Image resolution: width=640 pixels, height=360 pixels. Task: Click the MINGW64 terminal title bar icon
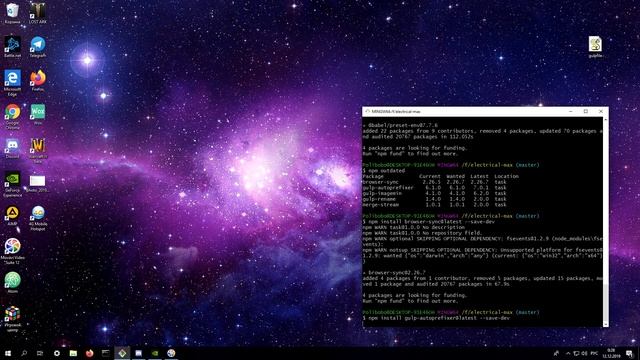click(x=367, y=111)
